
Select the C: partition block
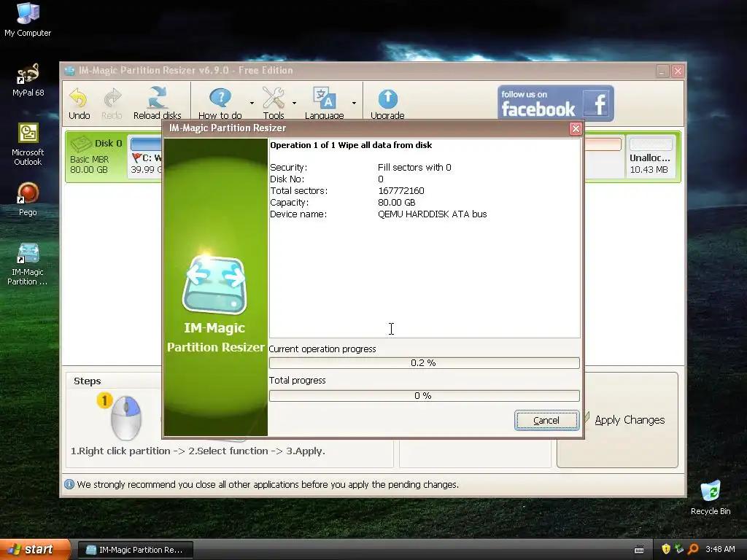146,157
